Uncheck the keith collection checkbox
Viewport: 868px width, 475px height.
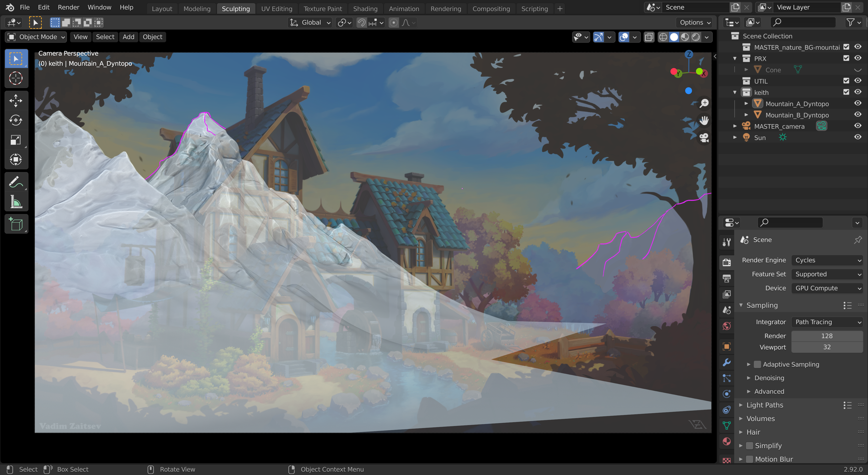pos(846,92)
